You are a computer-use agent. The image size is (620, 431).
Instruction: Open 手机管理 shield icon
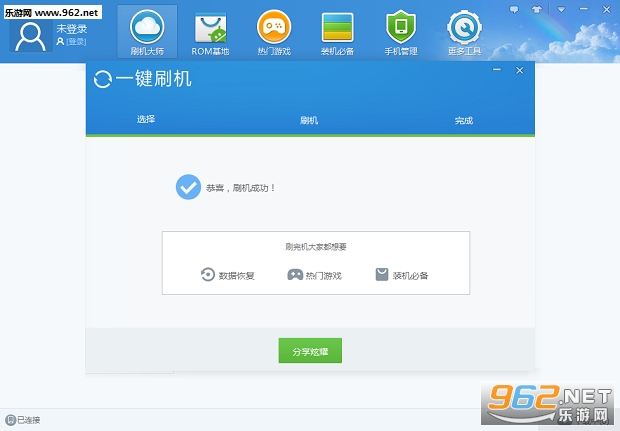400,26
